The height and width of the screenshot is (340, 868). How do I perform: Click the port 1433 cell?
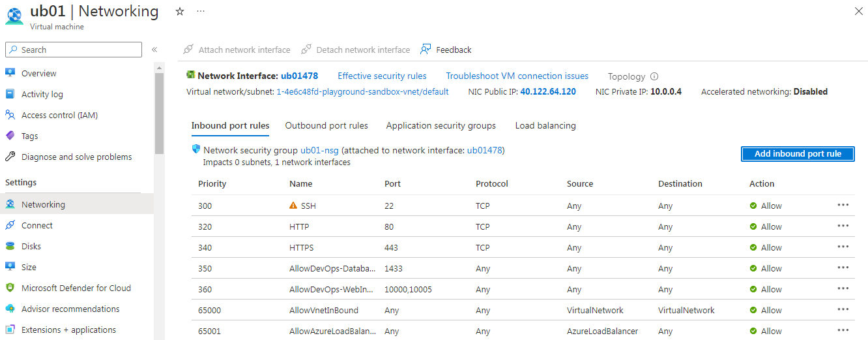pos(394,268)
